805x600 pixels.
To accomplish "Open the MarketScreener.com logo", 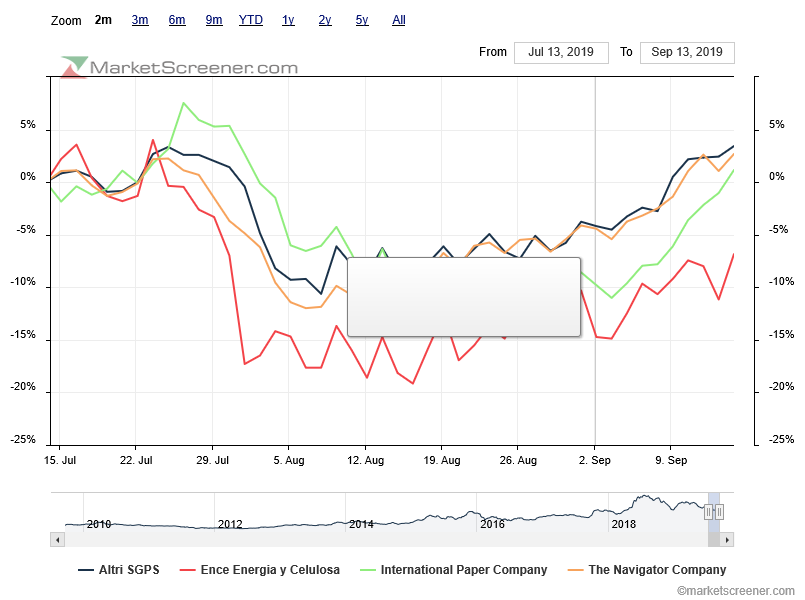I will coord(179,67).
